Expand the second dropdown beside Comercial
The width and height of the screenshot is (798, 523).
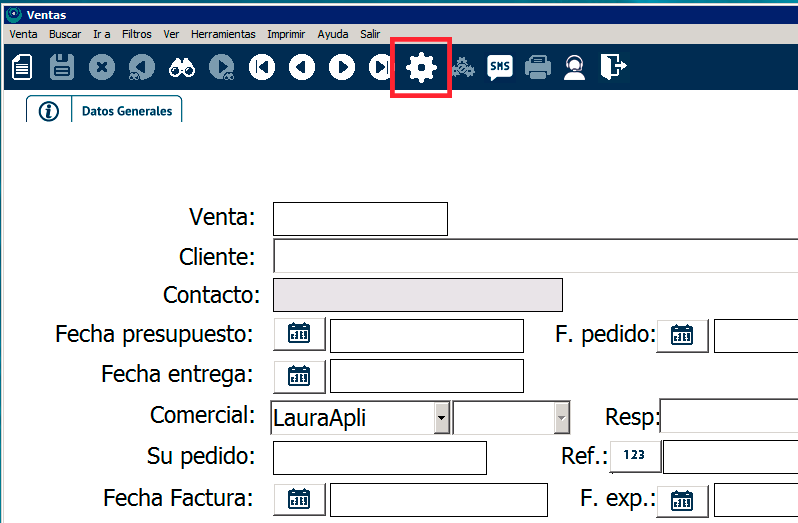[562, 418]
